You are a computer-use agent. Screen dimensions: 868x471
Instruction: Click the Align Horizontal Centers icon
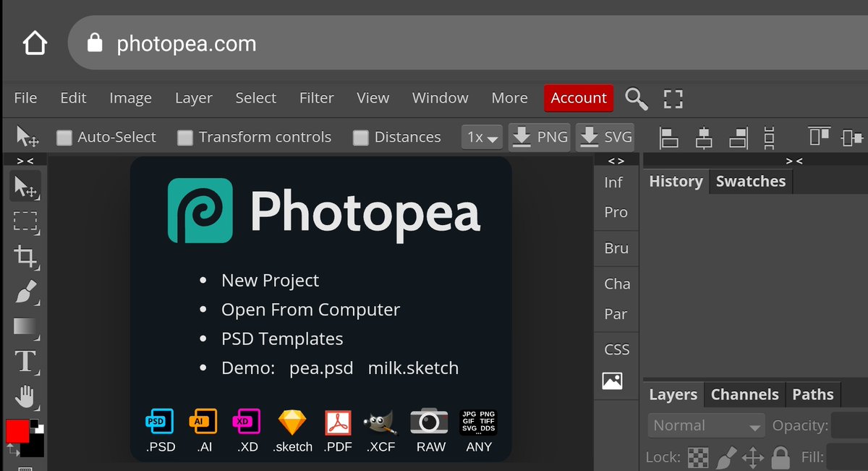(x=703, y=137)
